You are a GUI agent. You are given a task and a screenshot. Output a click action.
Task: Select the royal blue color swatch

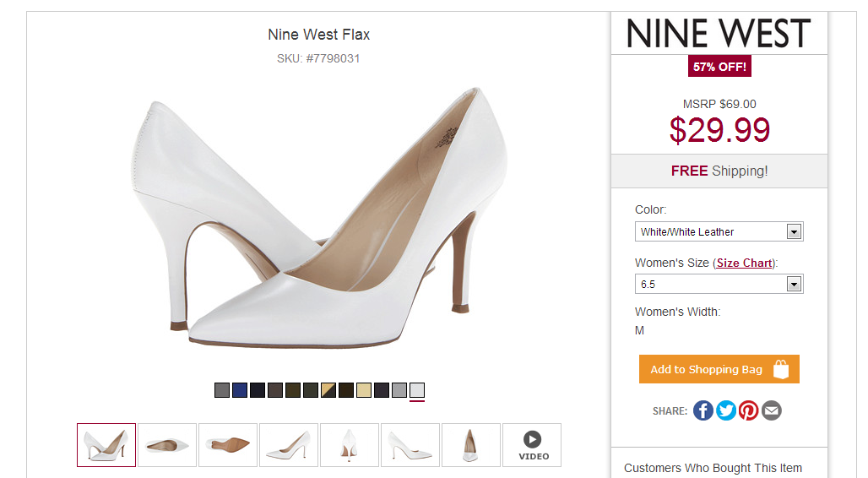240,390
